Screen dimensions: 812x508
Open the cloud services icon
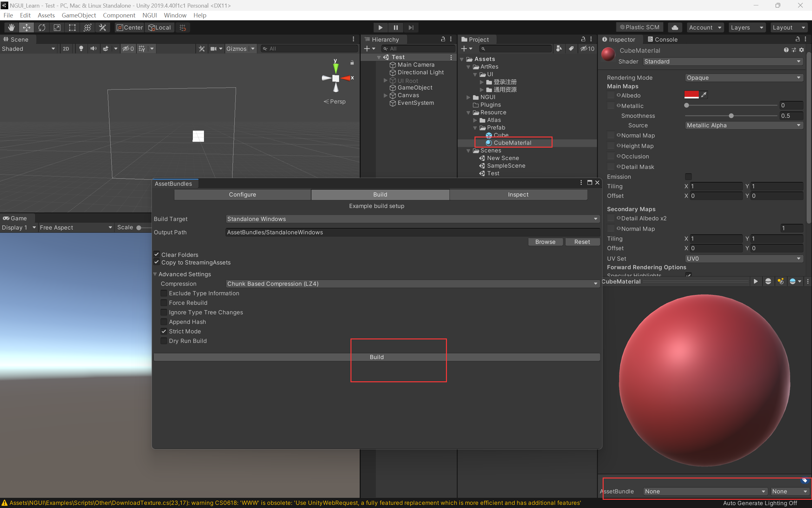coord(675,28)
